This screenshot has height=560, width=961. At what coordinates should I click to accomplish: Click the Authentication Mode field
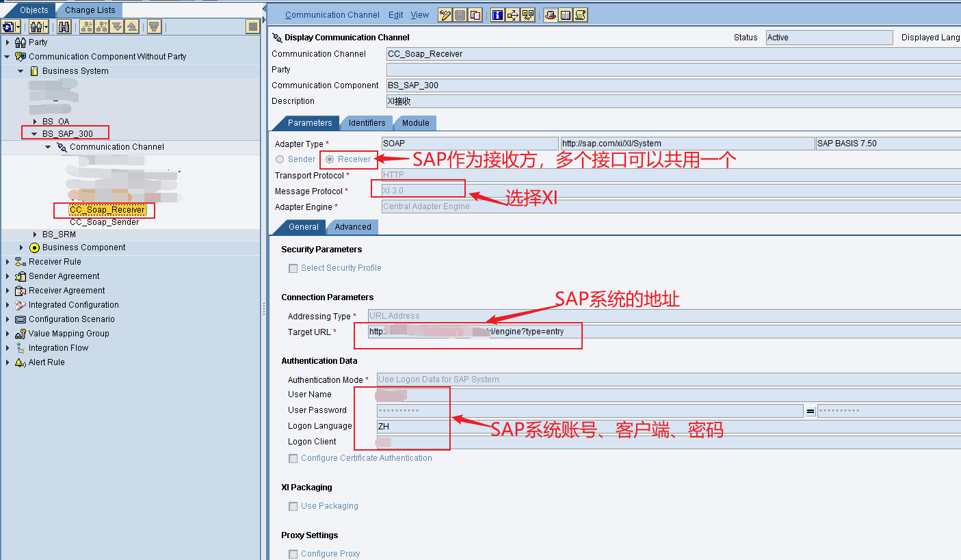click(x=669, y=379)
